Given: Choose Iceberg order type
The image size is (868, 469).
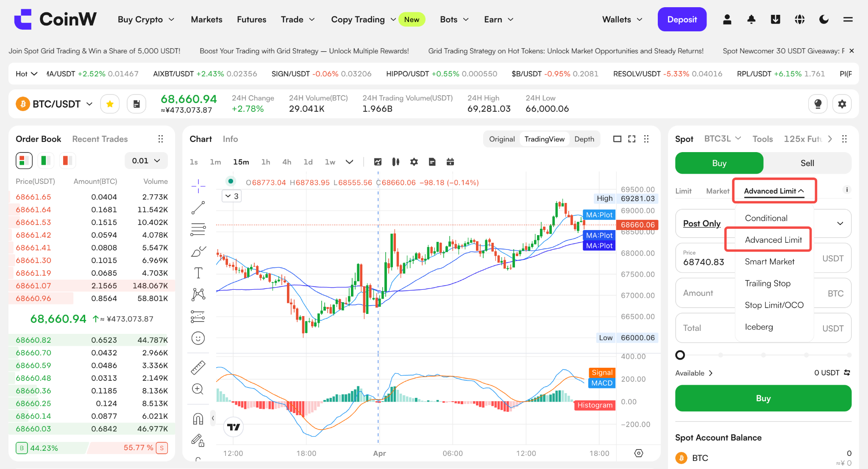Looking at the screenshot, I should tap(759, 327).
